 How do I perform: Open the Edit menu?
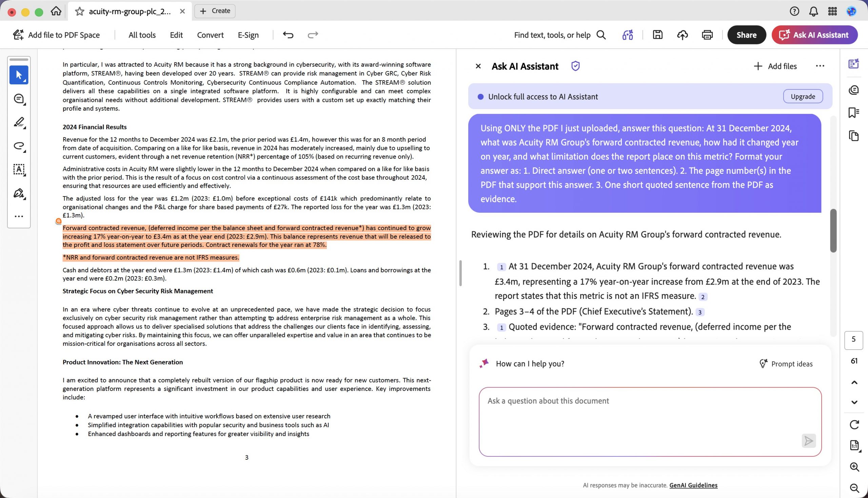[x=176, y=35]
